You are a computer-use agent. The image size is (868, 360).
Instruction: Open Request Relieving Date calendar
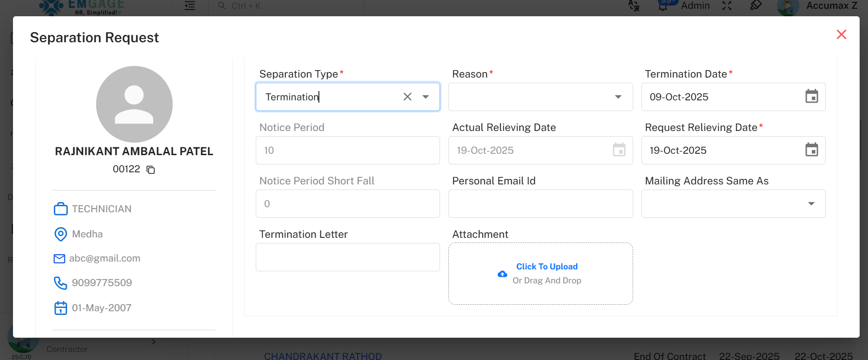[811, 150]
